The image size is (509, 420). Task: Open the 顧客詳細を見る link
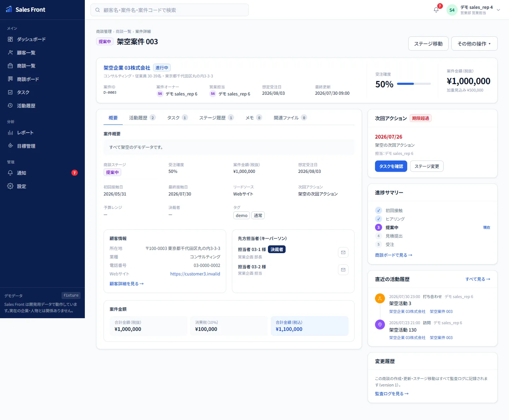click(127, 284)
